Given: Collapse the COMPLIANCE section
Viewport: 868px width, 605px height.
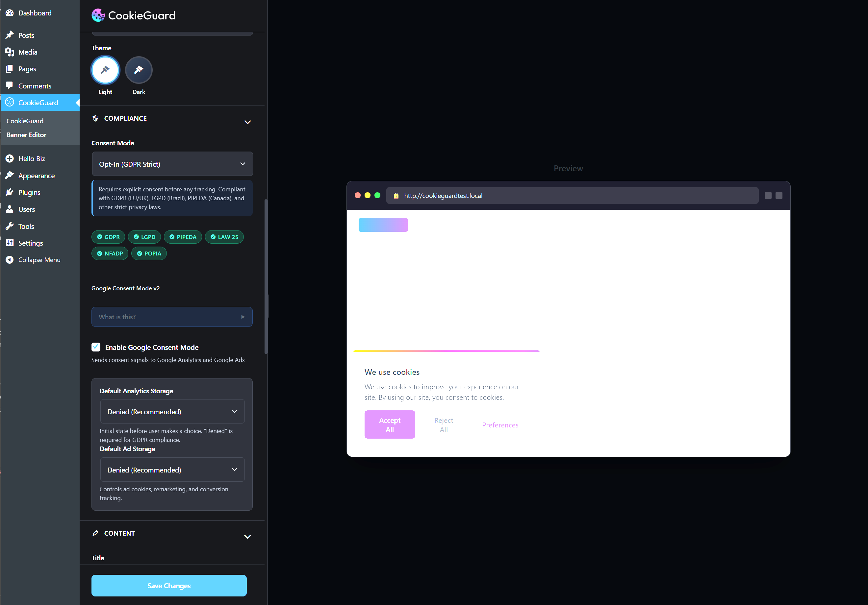Looking at the screenshot, I should coord(248,122).
